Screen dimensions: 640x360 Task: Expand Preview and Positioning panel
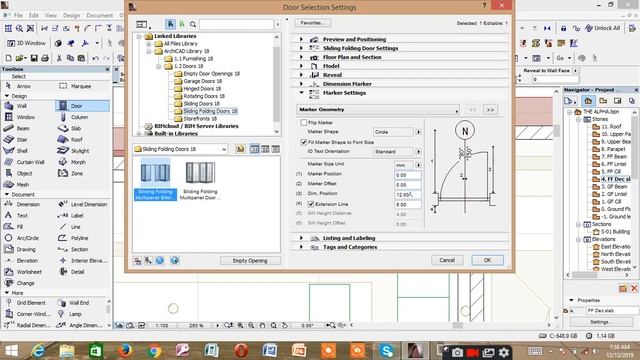301,39
